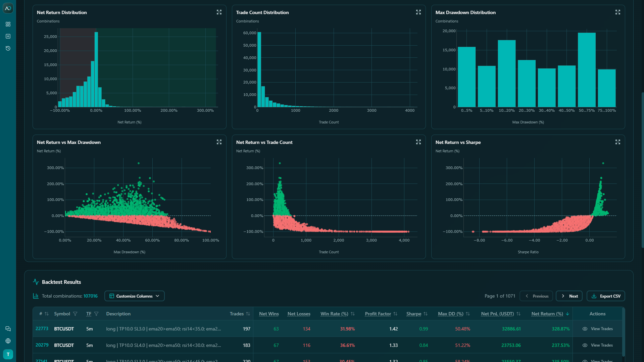644x362 pixels.
Task: Open the history clock icon in sidebar
Action: 8,48
